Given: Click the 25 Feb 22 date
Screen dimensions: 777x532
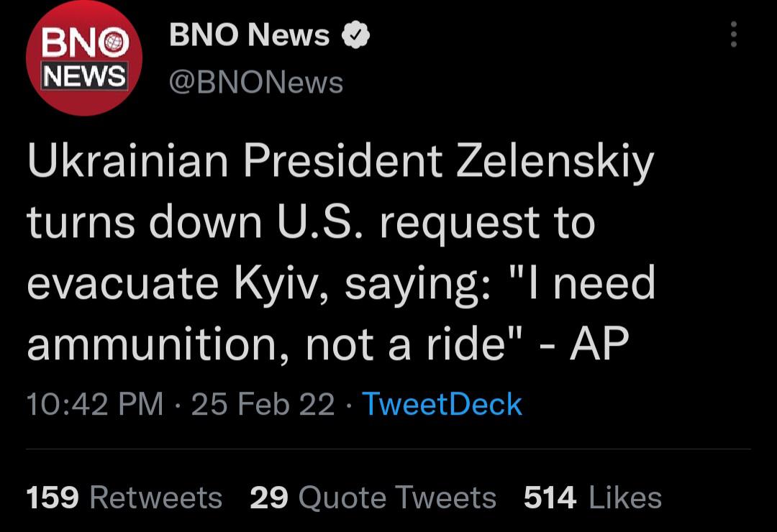Looking at the screenshot, I should 263,404.
